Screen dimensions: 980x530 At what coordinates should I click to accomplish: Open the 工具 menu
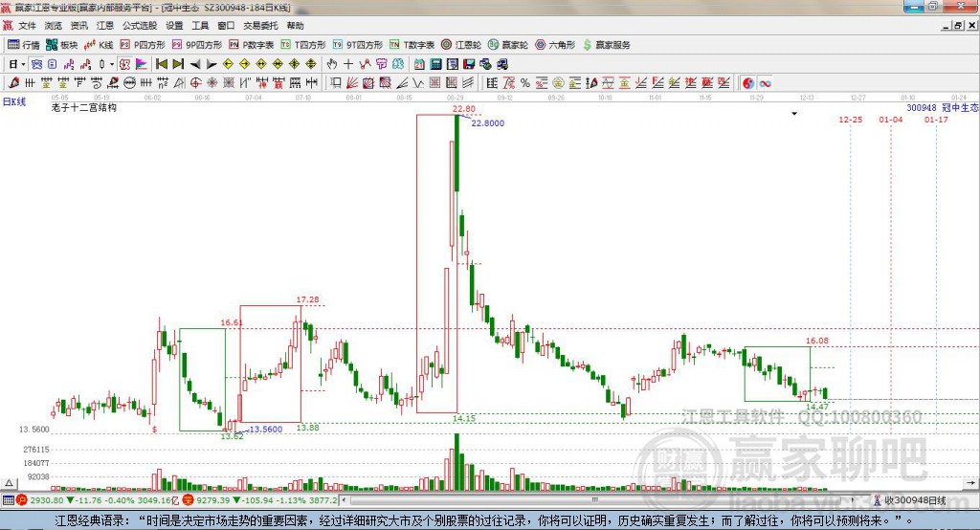pos(200,26)
